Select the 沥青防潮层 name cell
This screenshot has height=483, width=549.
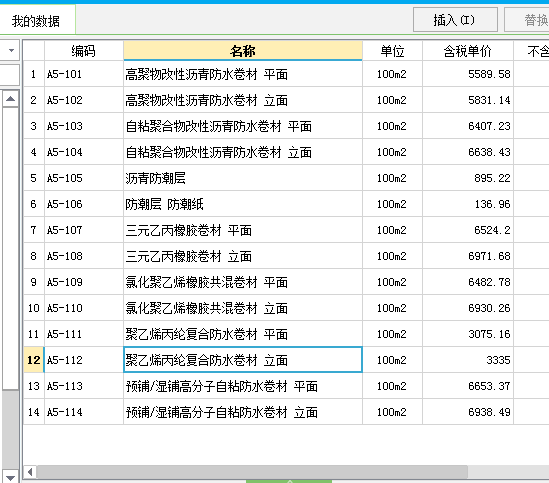coord(243,178)
